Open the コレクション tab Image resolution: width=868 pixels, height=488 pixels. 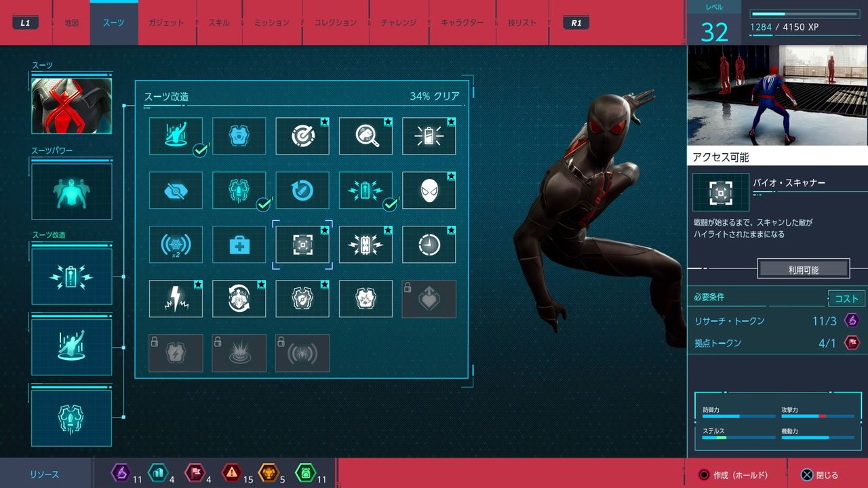pyautogui.click(x=335, y=22)
